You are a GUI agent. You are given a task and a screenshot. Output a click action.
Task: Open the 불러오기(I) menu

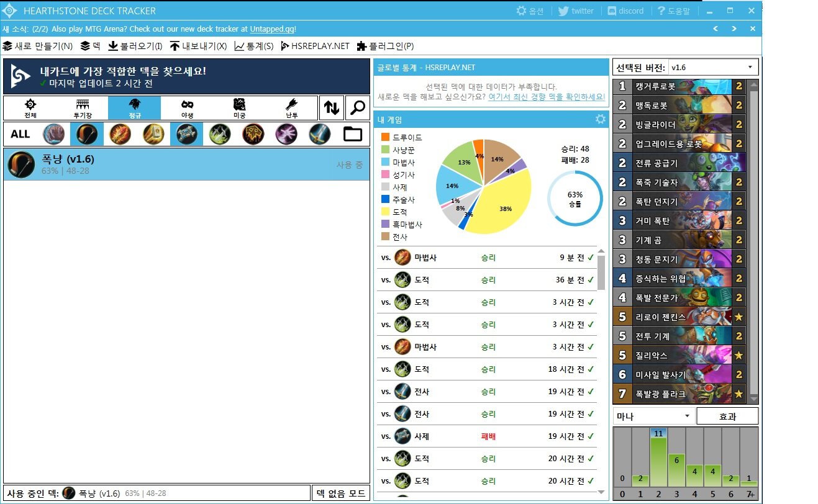(x=135, y=46)
